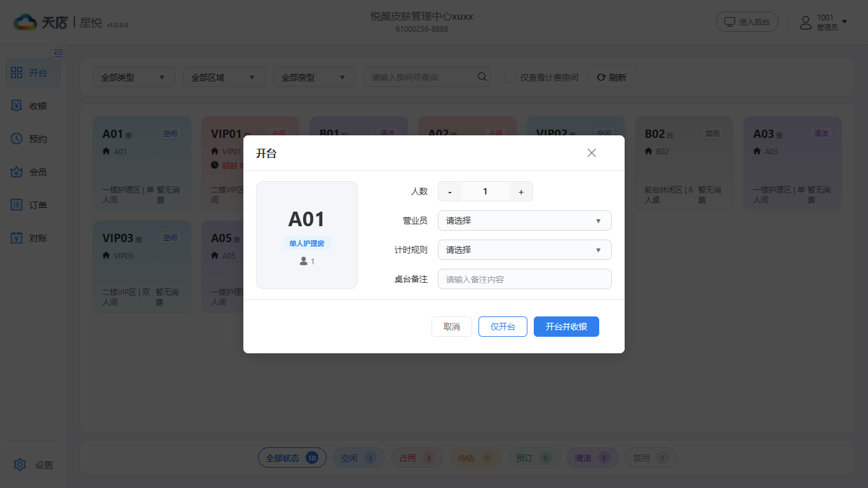
Task: Select the 占用 status filter
Action: tap(417, 457)
